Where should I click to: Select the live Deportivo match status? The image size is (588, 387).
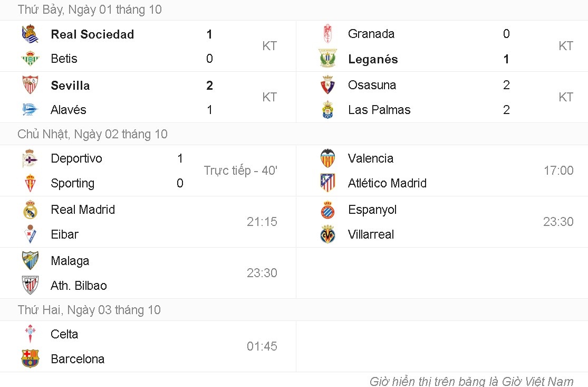[x=240, y=171]
